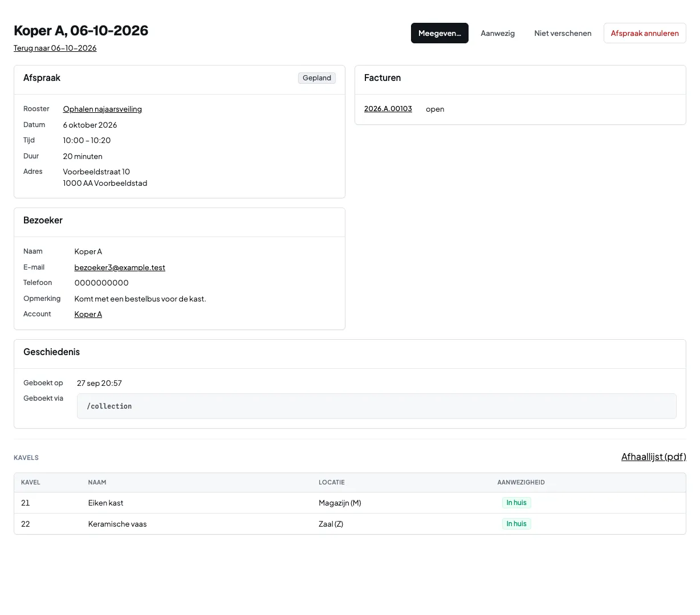Select the Eiken kast row name
700x615 pixels.
coord(105,503)
